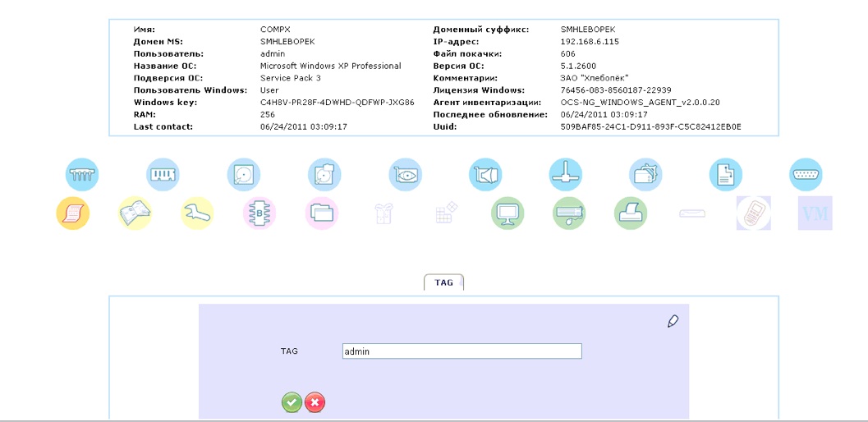
Task: Click the green Printer icon
Action: [631, 213]
